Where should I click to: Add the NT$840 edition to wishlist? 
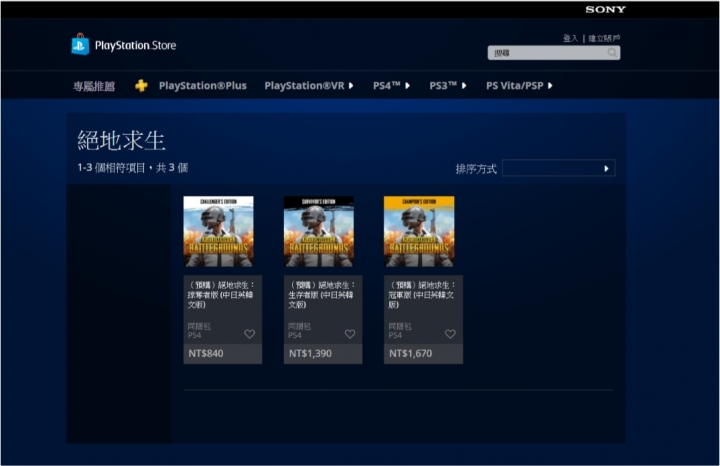click(249, 334)
